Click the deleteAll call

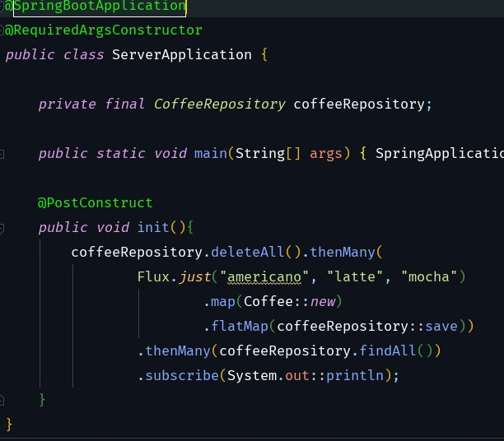(248, 252)
